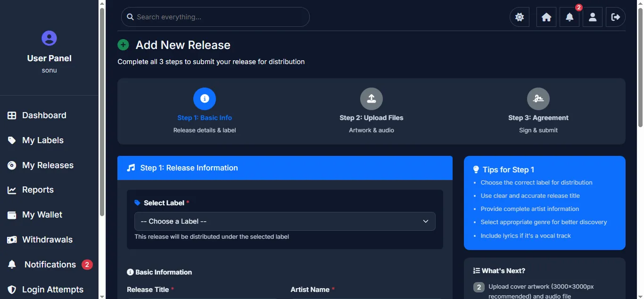Toggle the theme with the sun icon
The height and width of the screenshot is (299, 644).
pyautogui.click(x=520, y=17)
